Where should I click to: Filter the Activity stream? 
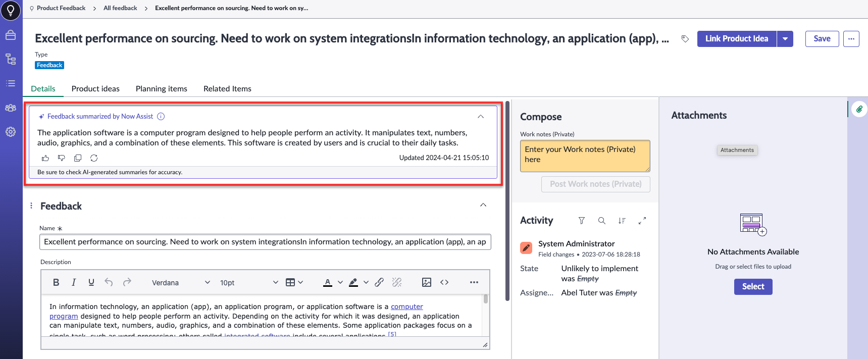pyautogui.click(x=582, y=221)
